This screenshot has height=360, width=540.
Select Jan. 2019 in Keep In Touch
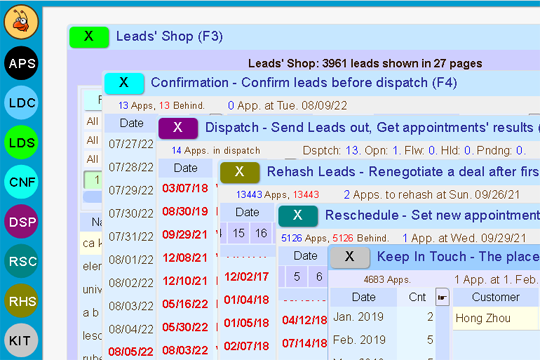(359, 317)
